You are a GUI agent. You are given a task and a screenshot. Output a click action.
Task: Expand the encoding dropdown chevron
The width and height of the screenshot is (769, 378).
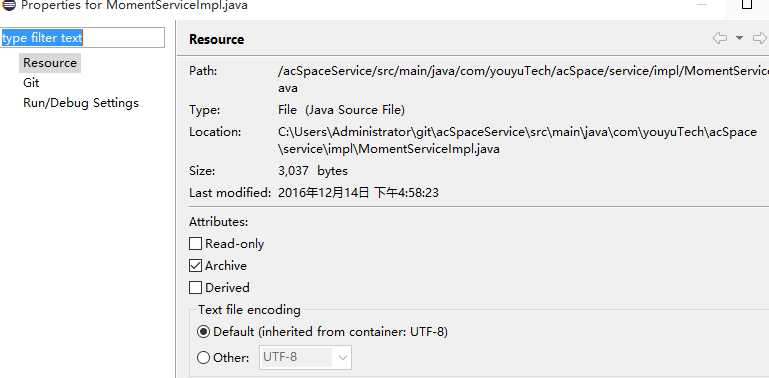point(342,358)
